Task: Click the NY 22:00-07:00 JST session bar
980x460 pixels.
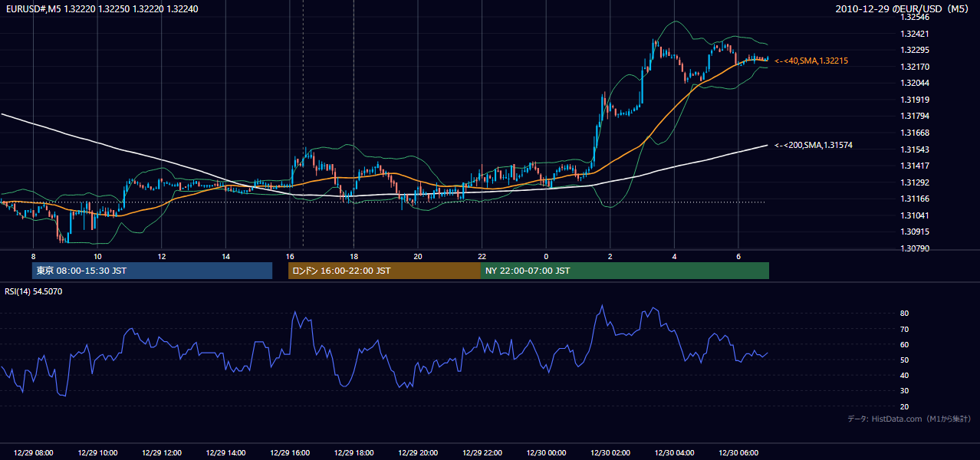Action: tap(625, 271)
